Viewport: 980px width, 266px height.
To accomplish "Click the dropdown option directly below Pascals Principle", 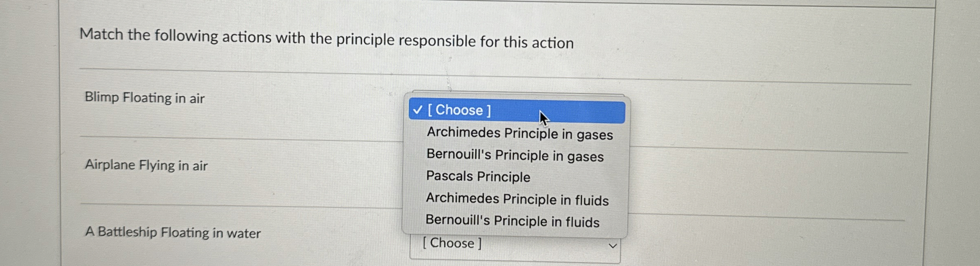I will pos(516,199).
